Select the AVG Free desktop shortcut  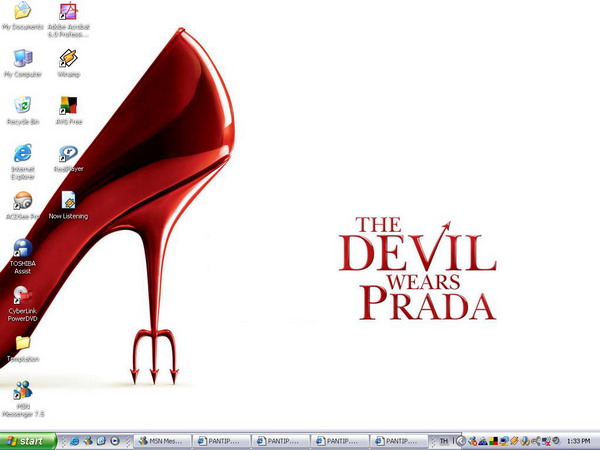click(x=68, y=111)
